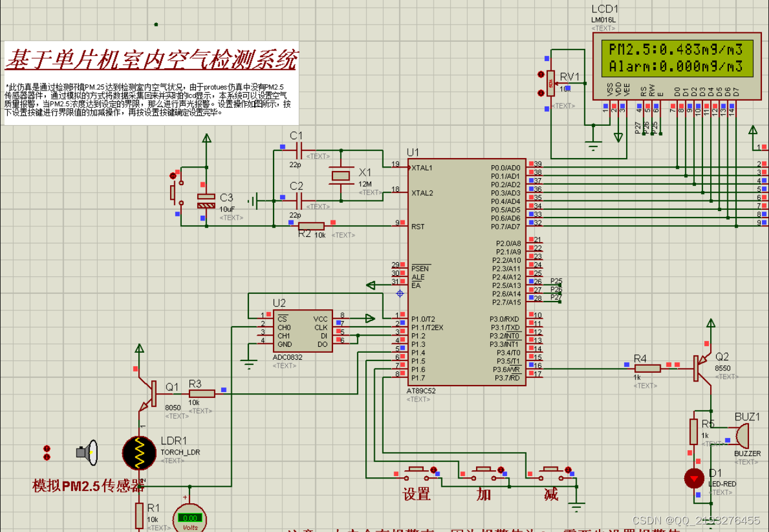Screen dimensions: 769x532
Task: Select resistor R3 symbol
Action: (x=202, y=394)
